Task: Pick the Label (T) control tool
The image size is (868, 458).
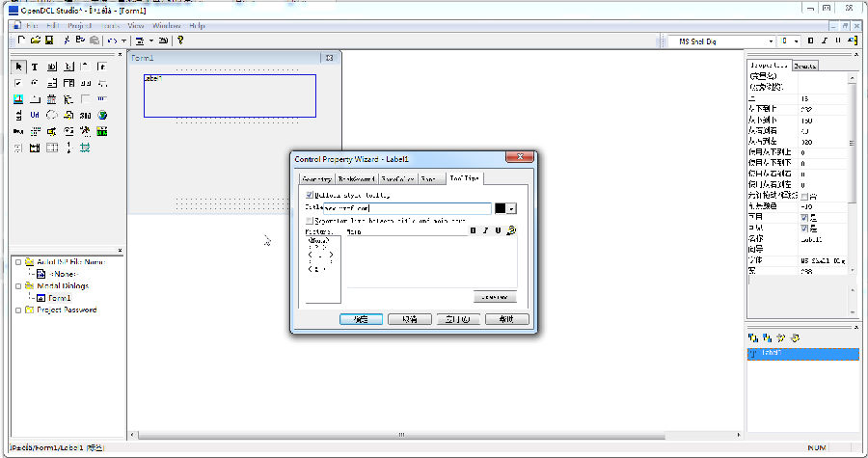Action: [x=35, y=67]
